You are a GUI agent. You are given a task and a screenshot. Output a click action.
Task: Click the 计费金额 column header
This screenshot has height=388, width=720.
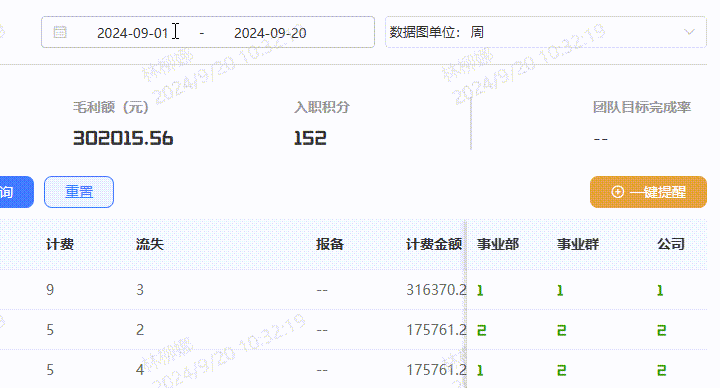[x=434, y=244]
